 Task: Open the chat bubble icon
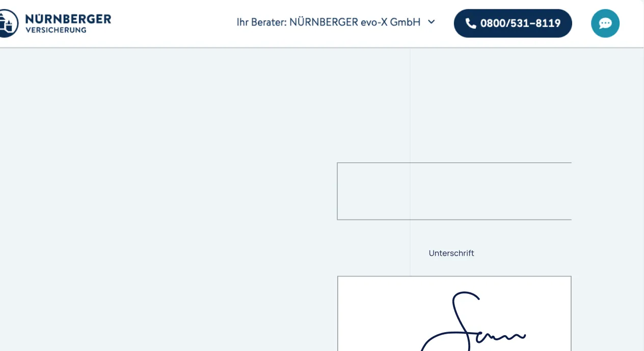tap(605, 23)
